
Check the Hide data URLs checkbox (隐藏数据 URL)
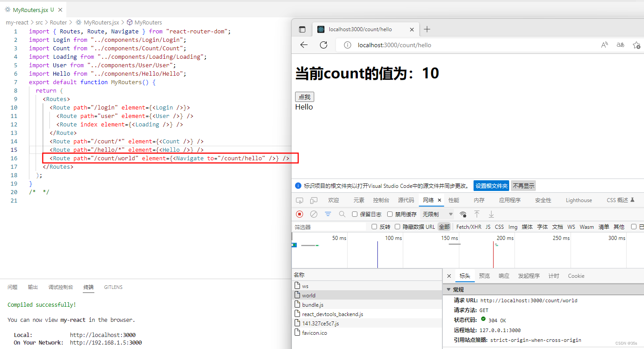pyautogui.click(x=397, y=227)
